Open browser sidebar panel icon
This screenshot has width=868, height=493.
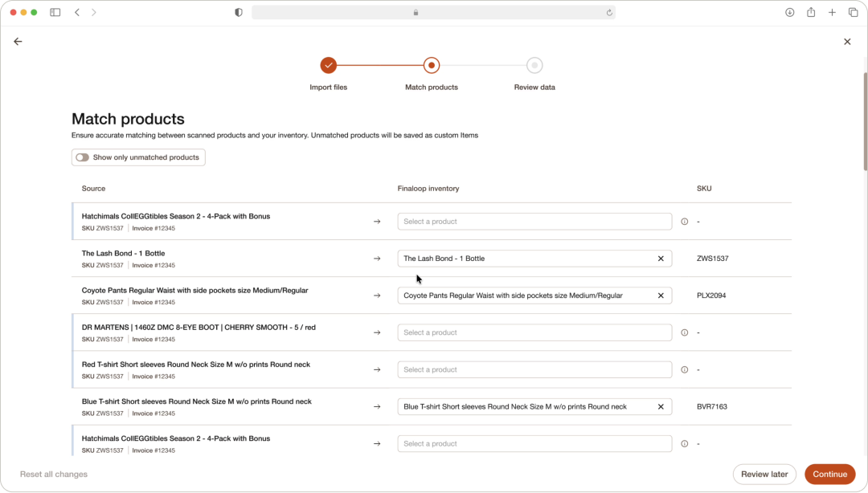coord(55,12)
